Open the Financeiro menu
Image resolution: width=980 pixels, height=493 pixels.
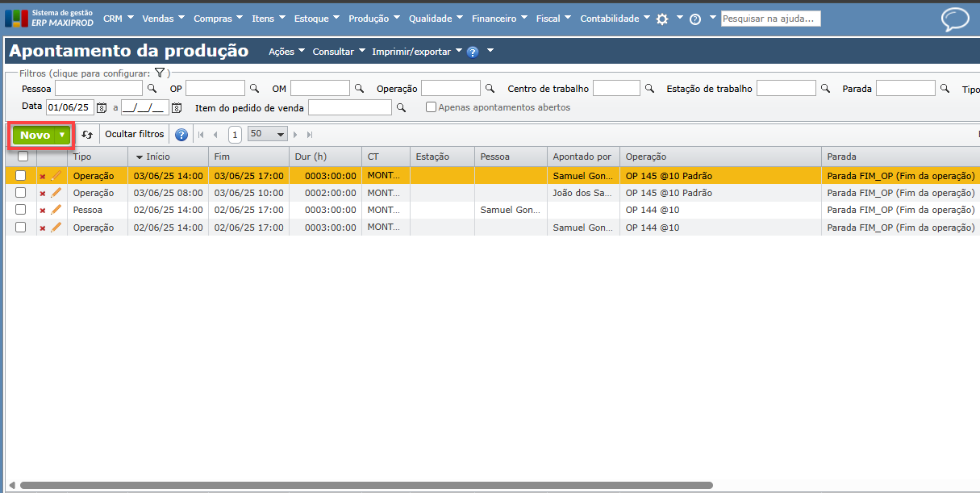500,19
